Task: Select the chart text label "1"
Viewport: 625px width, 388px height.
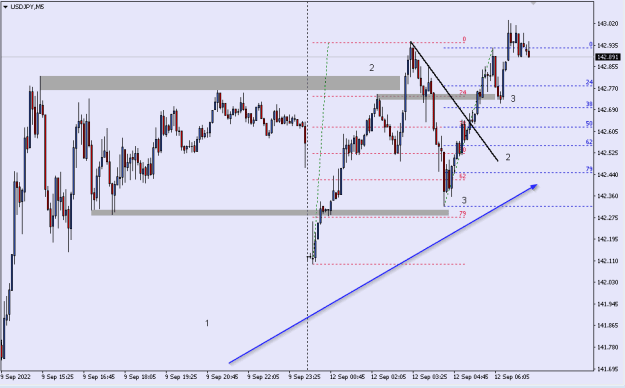Action: [207, 323]
